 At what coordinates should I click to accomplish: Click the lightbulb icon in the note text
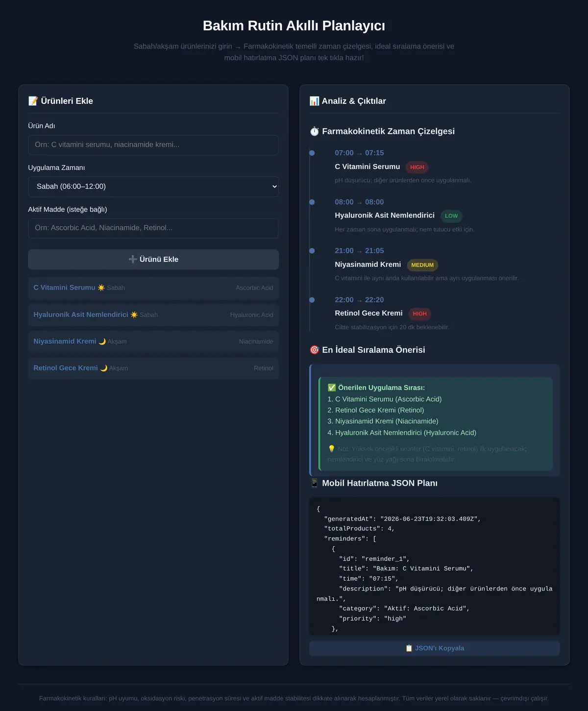pos(331,449)
